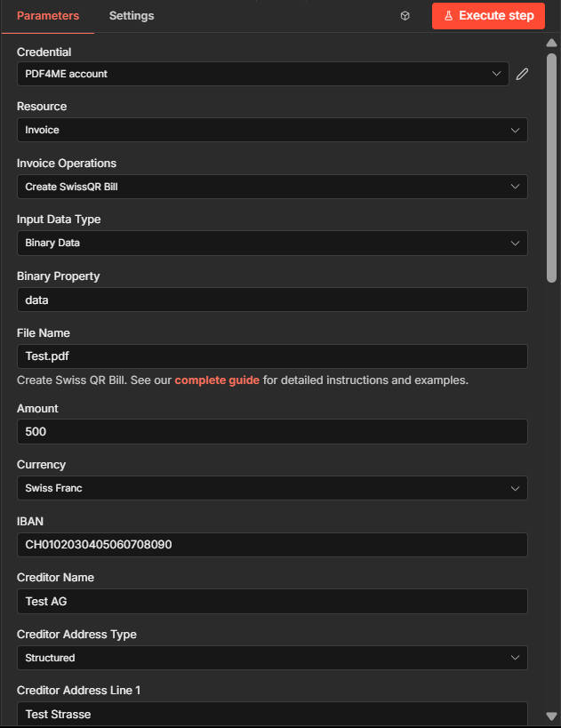Click the cube icon beside Execute step

(405, 16)
